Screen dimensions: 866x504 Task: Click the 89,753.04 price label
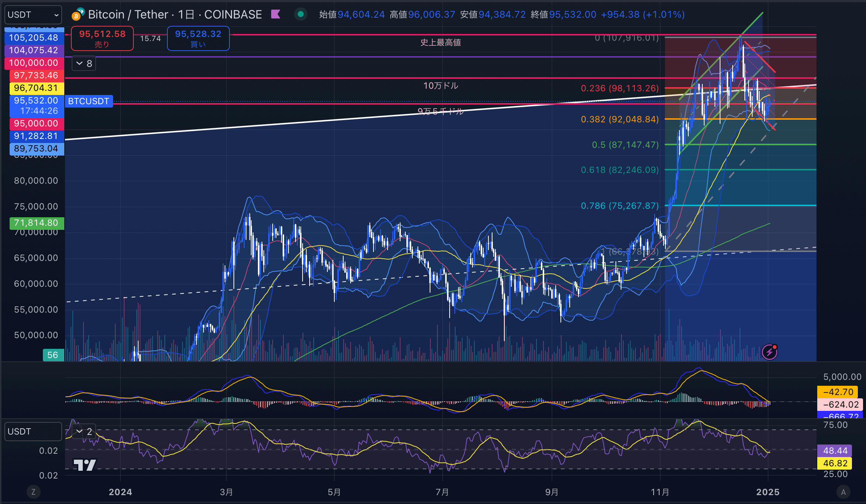tap(36, 149)
